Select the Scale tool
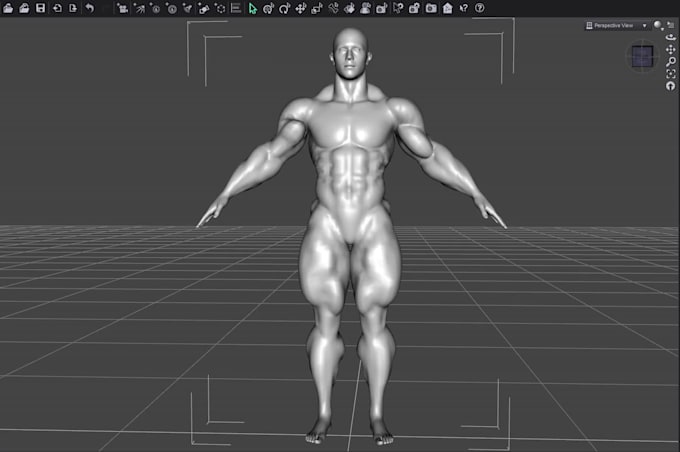This screenshot has height=452, width=680. pos(317,8)
